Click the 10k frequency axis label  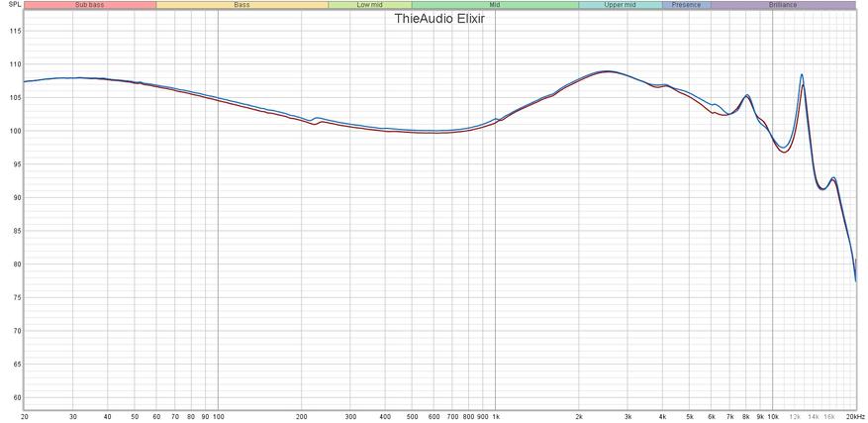(x=773, y=417)
